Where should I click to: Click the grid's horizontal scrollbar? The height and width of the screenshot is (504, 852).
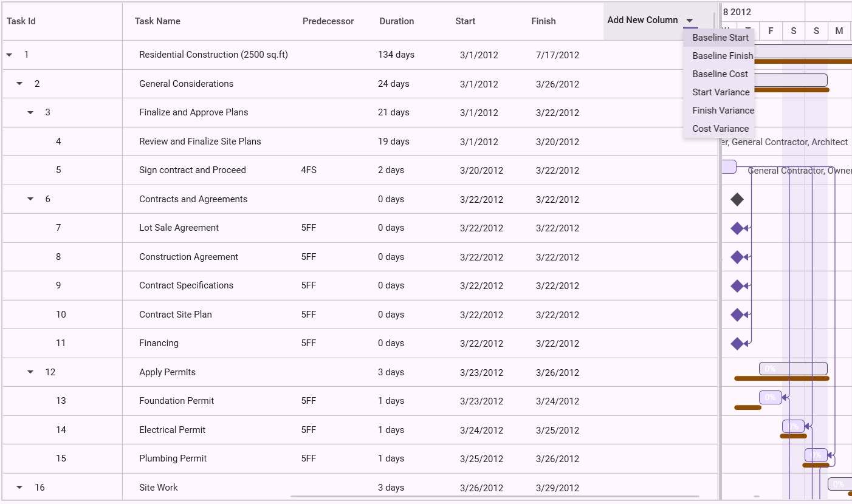click(x=495, y=497)
